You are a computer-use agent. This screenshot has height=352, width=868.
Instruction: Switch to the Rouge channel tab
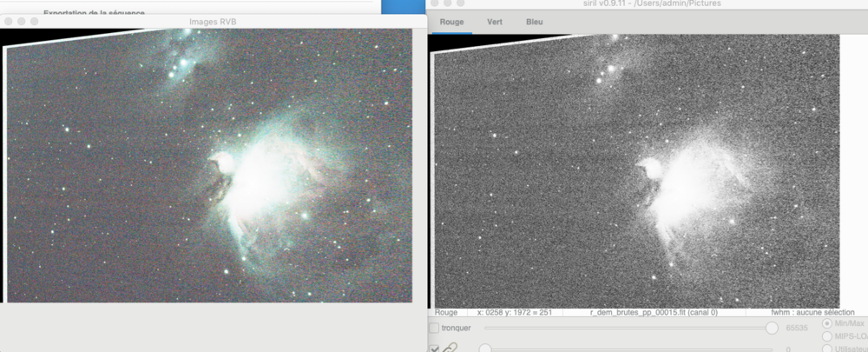coord(451,23)
